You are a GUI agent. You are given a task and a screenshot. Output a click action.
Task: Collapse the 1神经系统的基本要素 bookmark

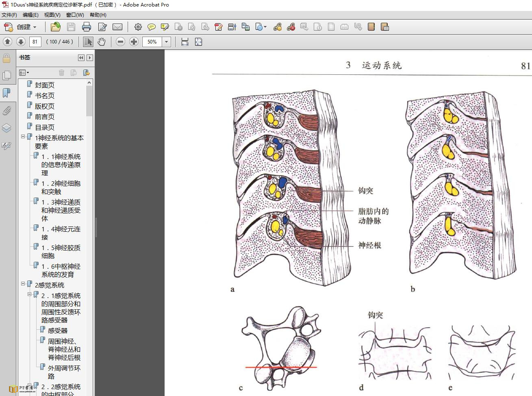tap(23, 137)
